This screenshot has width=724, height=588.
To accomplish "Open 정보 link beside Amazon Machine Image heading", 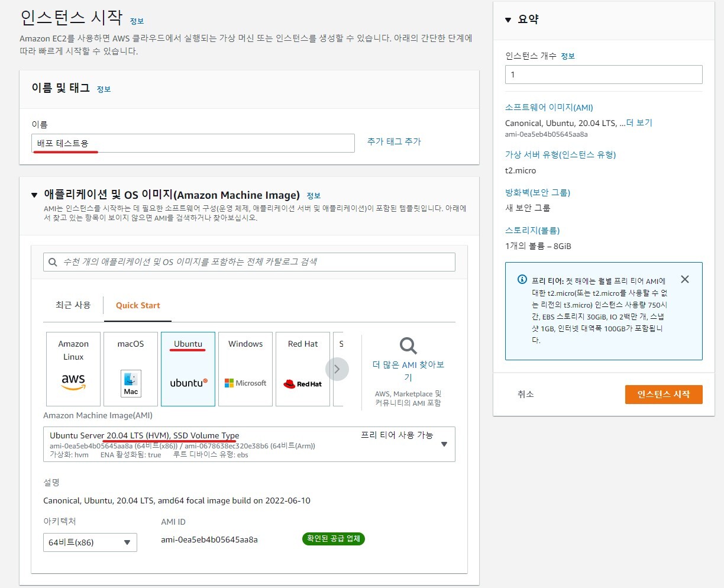I will click(313, 196).
